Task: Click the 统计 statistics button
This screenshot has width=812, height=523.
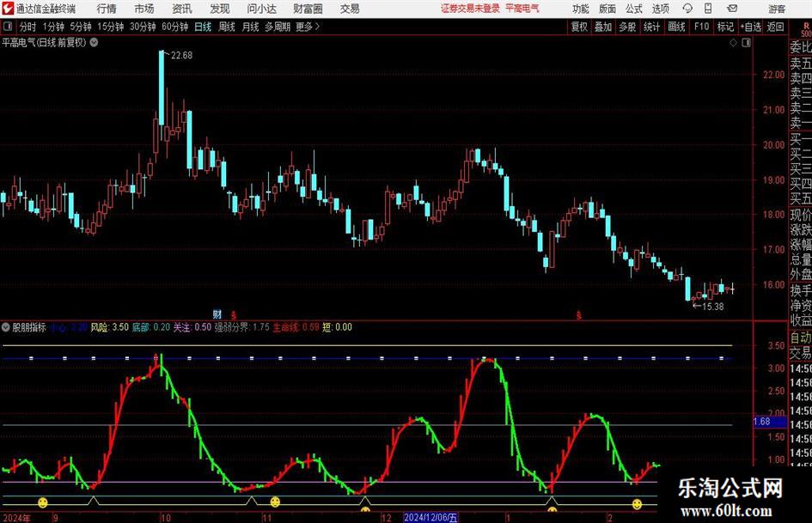Action: tap(651, 27)
